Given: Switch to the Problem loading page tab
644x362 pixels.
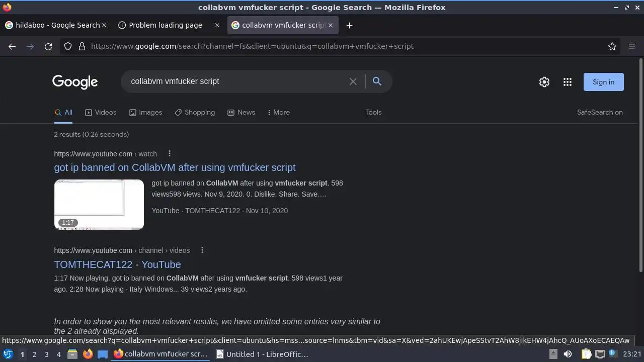Looking at the screenshot, I should (x=169, y=25).
